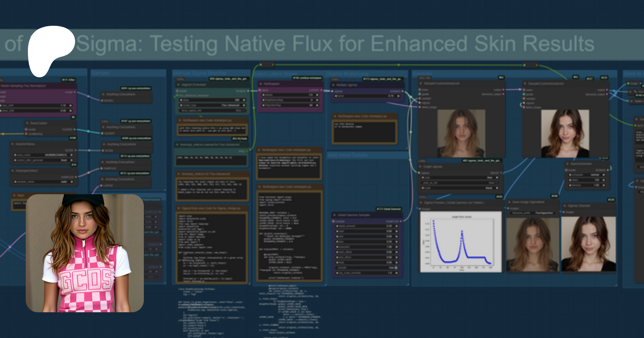This screenshot has width=644, height=338.
Task: Collapse the RandomNoise node via its dot
Action: tap(12, 144)
